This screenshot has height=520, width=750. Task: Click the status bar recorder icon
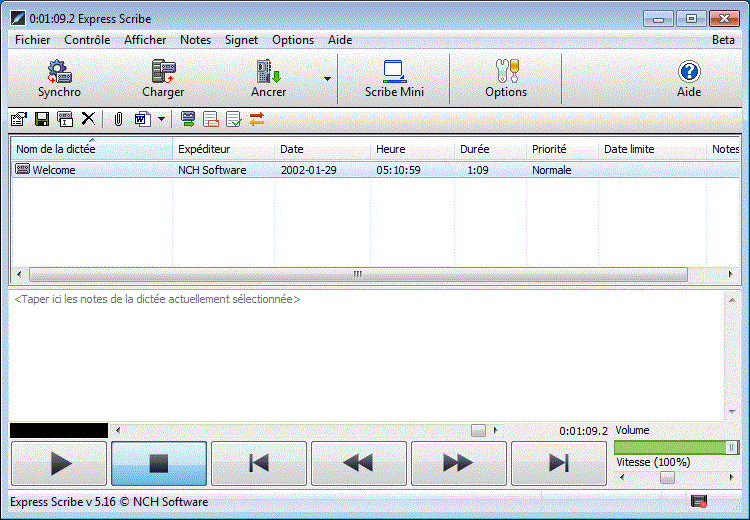point(699,501)
